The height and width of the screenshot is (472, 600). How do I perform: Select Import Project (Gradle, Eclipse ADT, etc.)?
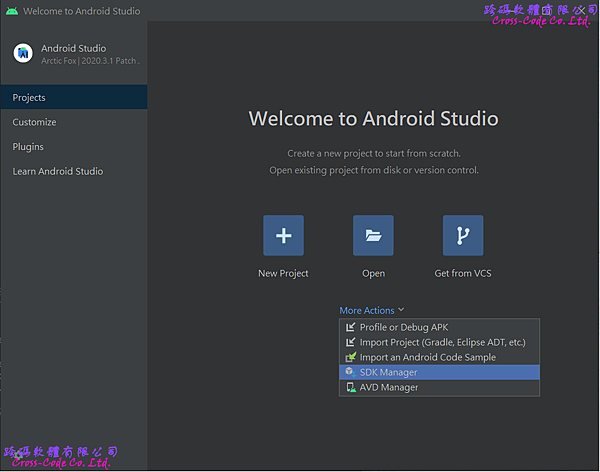click(442, 342)
